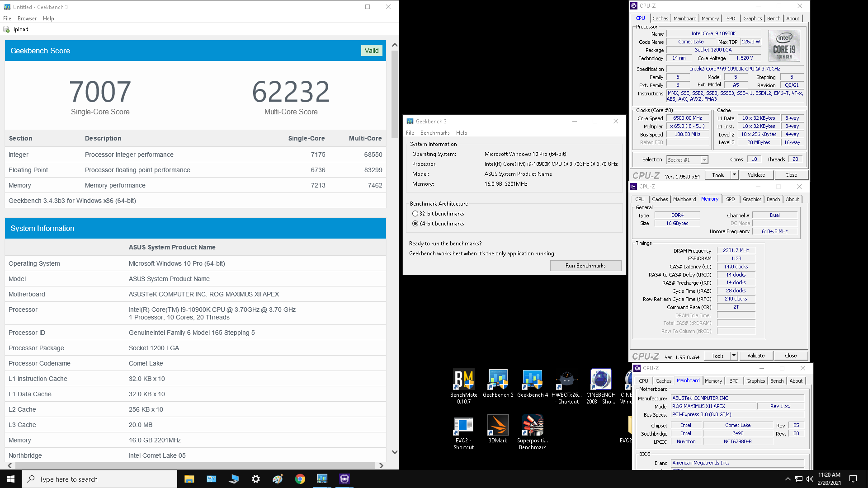Click Validate in Memory CPU-Z window

(x=755, y=356)
